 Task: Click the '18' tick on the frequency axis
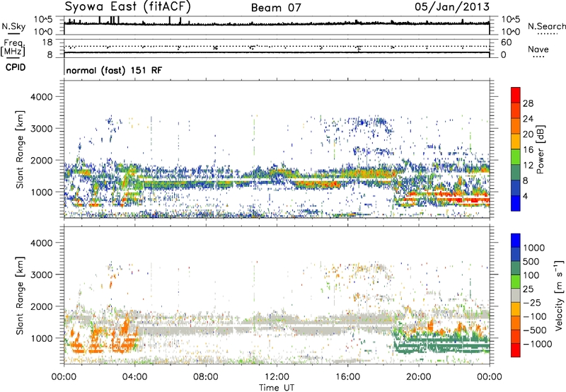click(x=47, y=42)
